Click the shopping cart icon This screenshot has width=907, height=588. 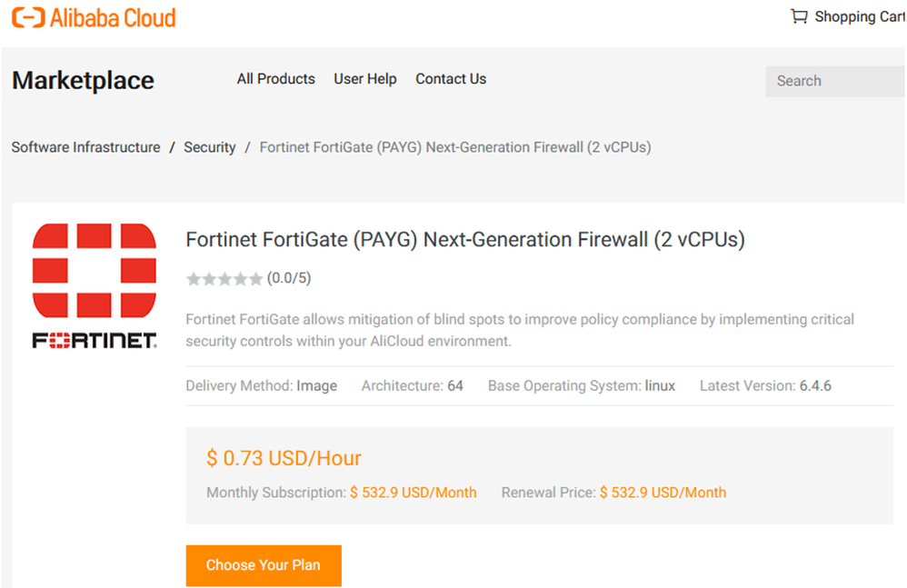799,16
